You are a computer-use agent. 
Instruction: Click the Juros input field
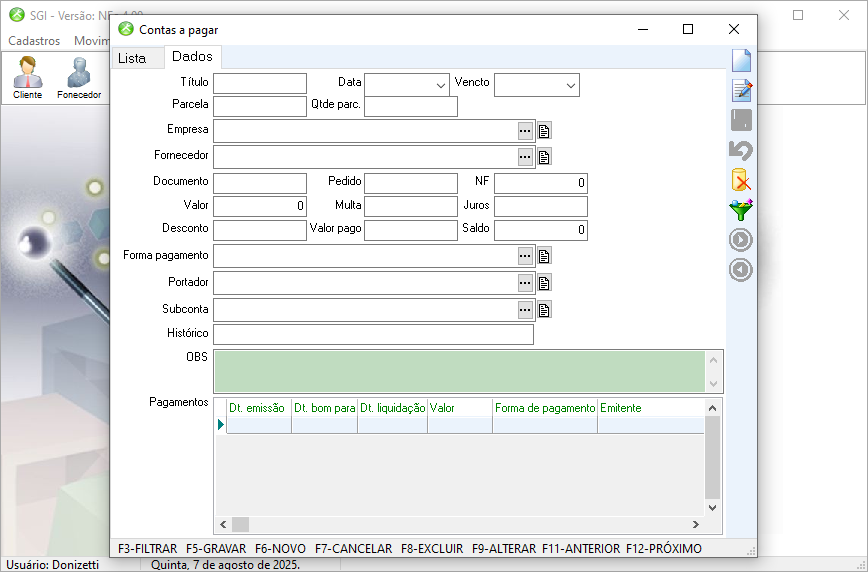pyautogui.click(x=541, y=207)
